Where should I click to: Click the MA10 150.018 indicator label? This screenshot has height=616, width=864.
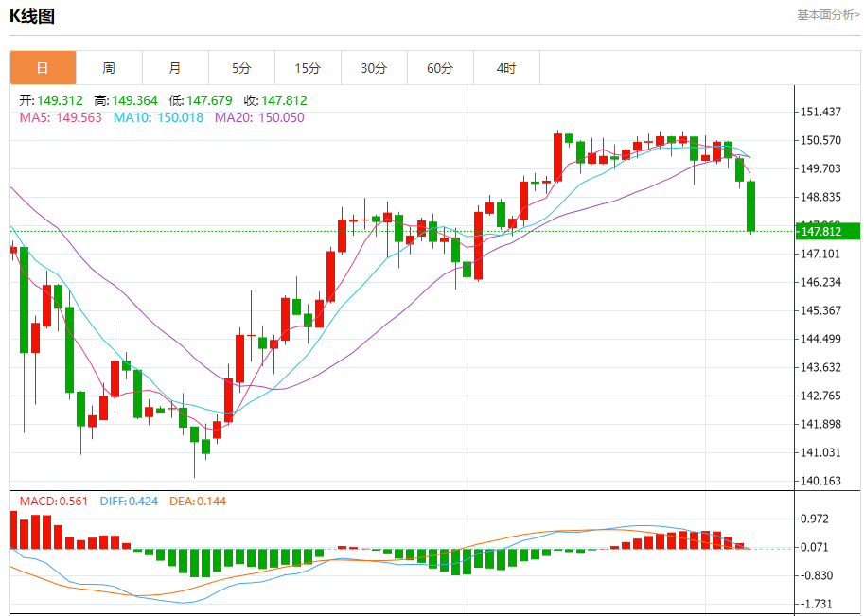point(158,117)
